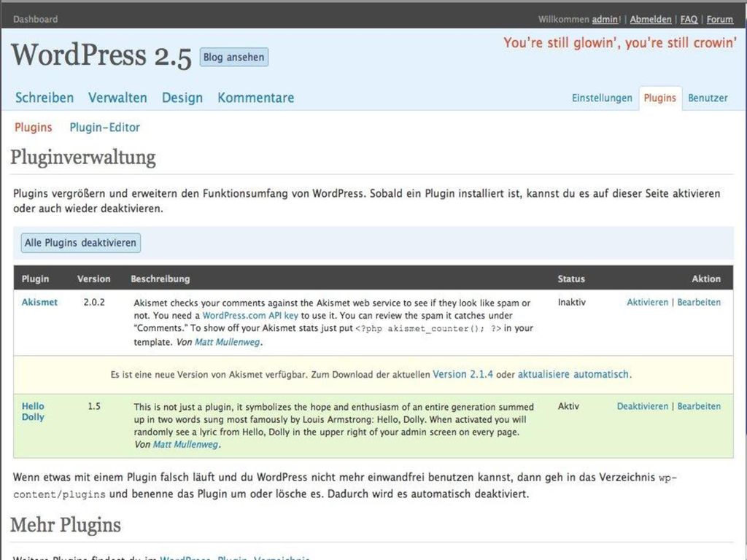Deactivate Hello Dolly via Deaktivieren link
Image resolution: width=747 pixels, height=560 pixels.
(643, 406)
